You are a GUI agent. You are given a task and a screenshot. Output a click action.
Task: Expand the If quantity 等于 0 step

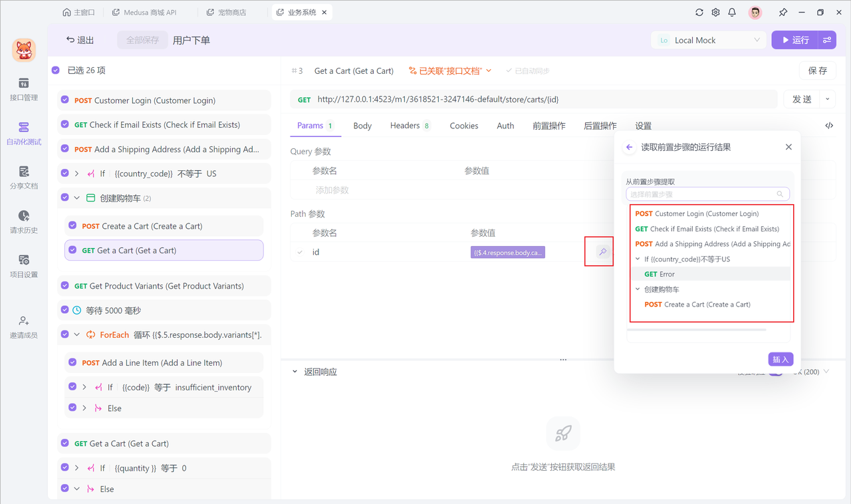(77, 468)
